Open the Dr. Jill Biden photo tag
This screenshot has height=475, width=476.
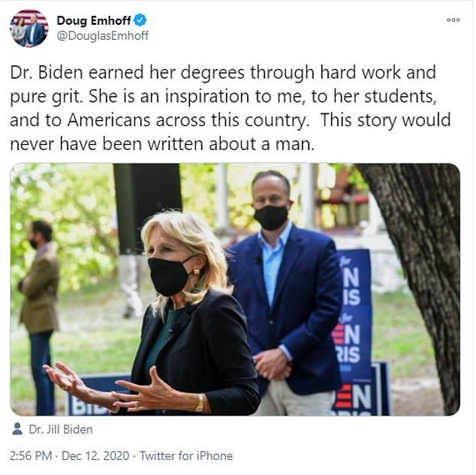[61, 429]
